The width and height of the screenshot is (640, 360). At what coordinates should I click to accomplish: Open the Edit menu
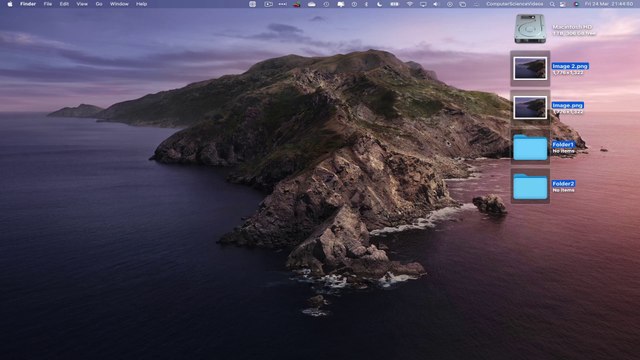pos(64,4)
